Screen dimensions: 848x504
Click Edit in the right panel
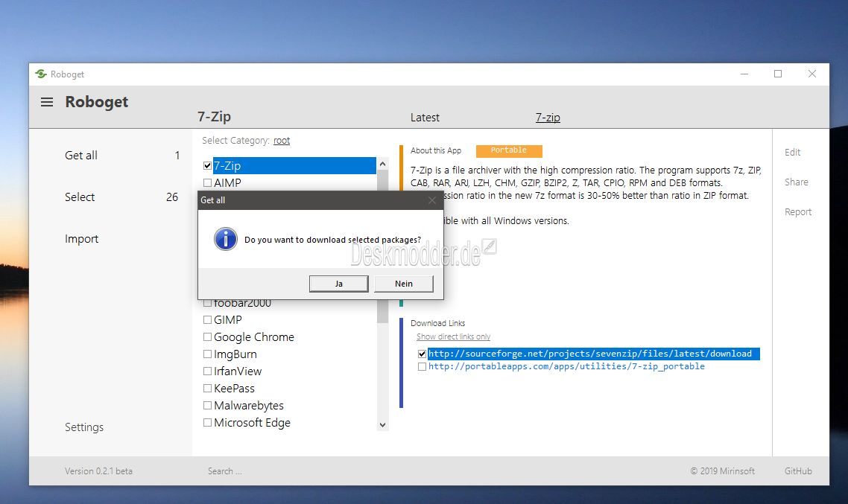click(792, 153)
